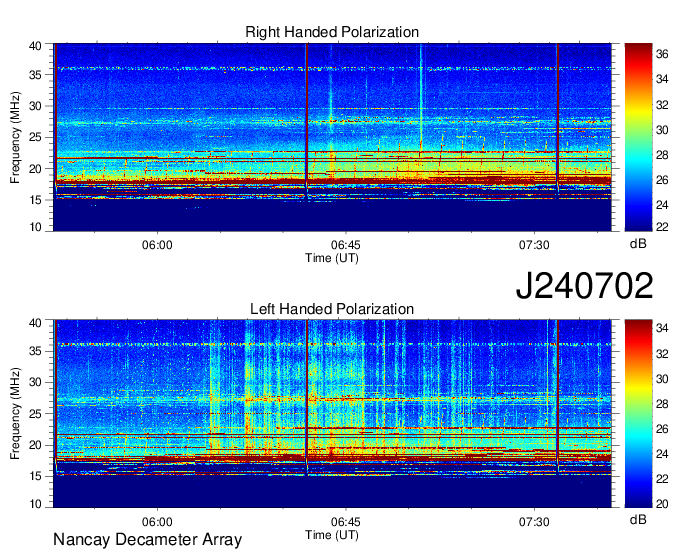Click the 36 dB label on upper color scale
Screen dimensions: 680x552
click(662, 54)
